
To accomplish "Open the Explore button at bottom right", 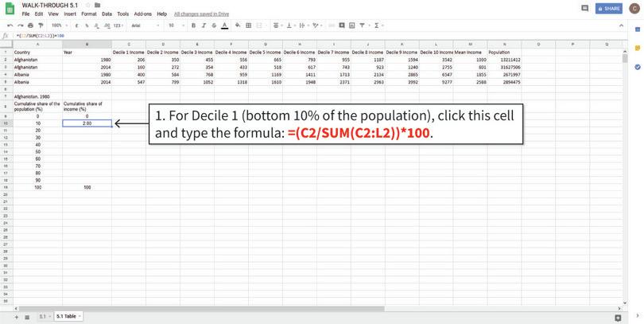I will [618, 318].
